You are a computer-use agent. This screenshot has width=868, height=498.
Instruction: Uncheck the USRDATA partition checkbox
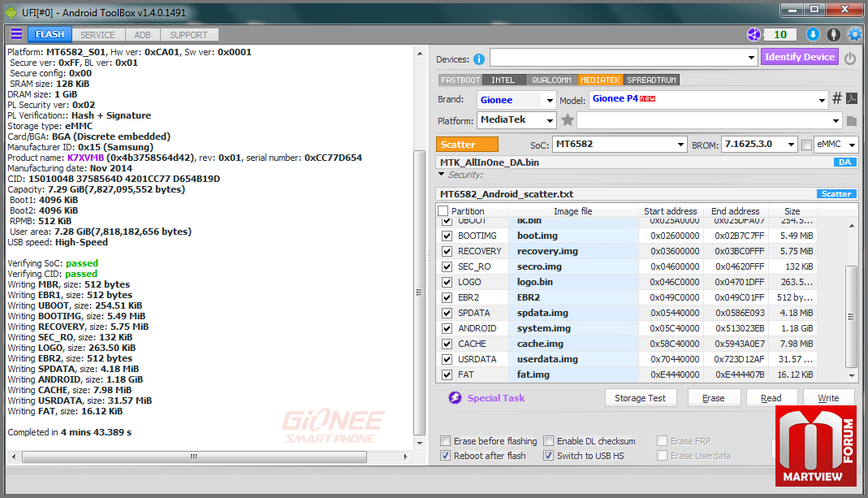(x=447, y=360)
